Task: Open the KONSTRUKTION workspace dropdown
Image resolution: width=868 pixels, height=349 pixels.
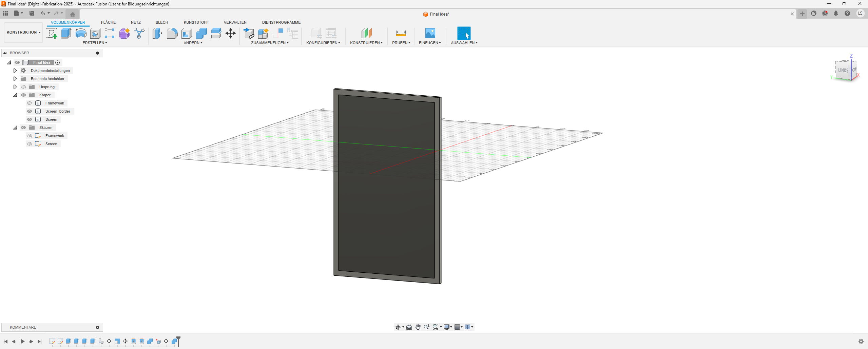Action: point(23,32)
